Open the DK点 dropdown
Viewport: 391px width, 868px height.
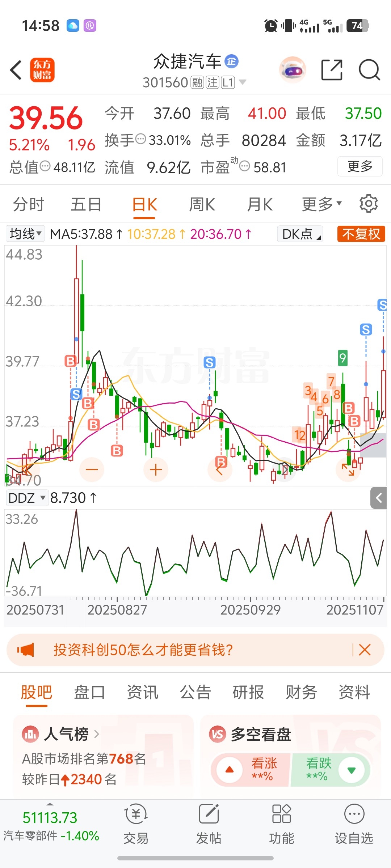pyautogui.click(x=300, y=234)
